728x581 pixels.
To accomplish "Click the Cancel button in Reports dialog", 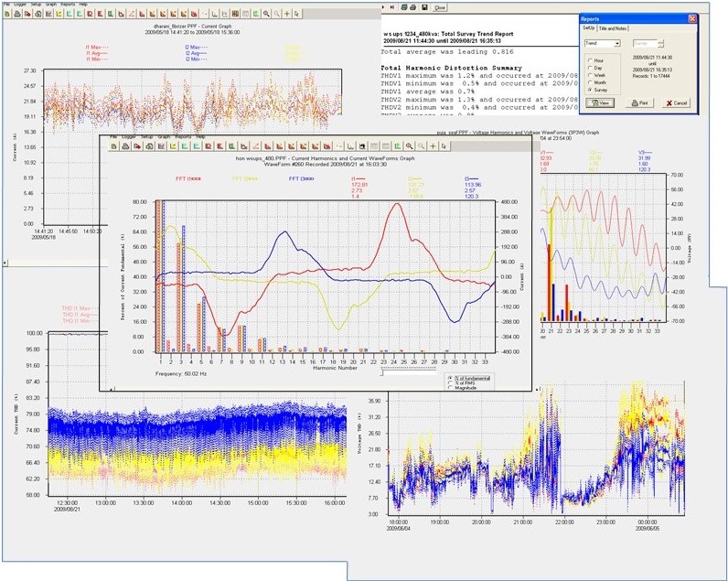I will 676,103.
